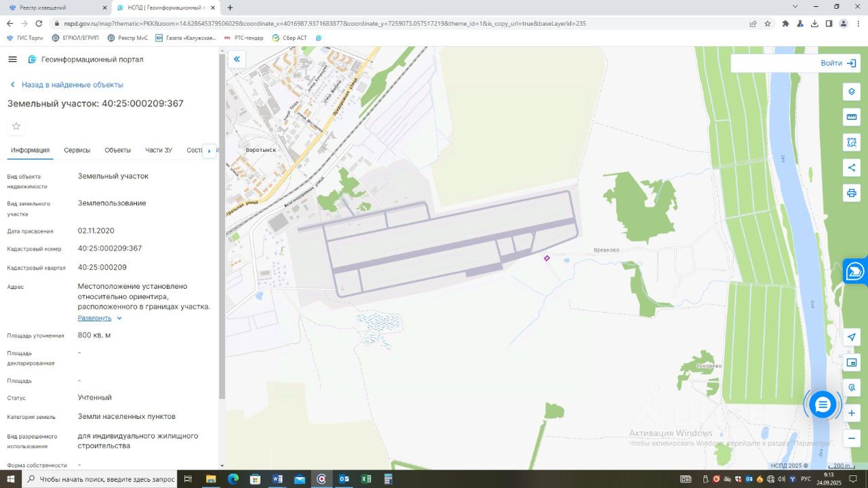Select the Информация tab
Image resolution: width=868 pixels, height=488 pixels.
30,150
